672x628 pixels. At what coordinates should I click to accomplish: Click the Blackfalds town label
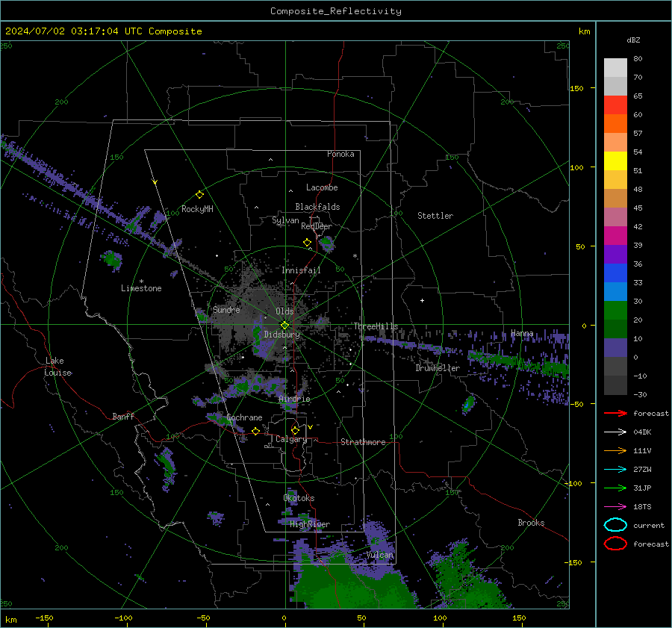[x=317, y=207]
